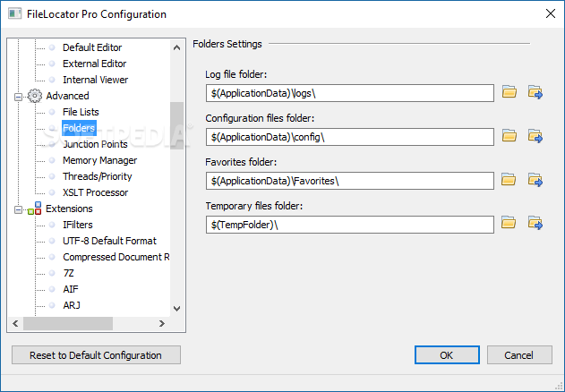The height and width of the screenshot is (392, 565).
Task: Open the File Lists settings
Action: coord(81,112)
